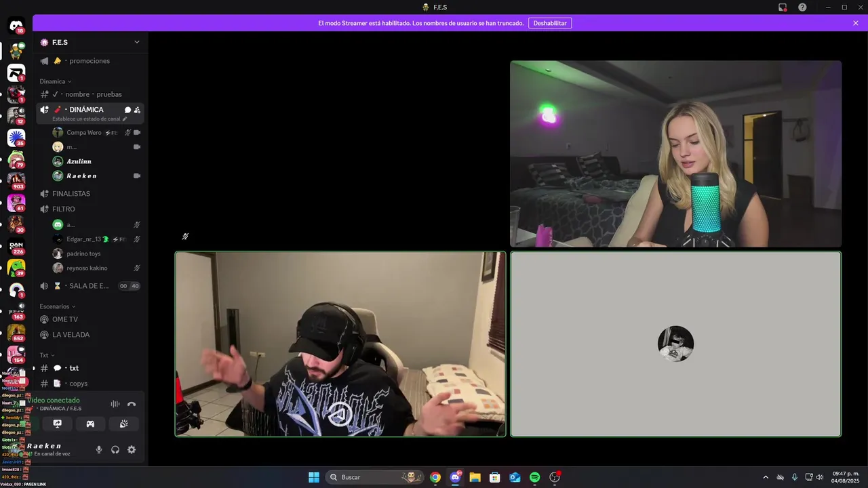The width and height of the screenshot is (868, 488).
Task: Select reynoso kakino in FILTRO channel
Action: point(96,268)
